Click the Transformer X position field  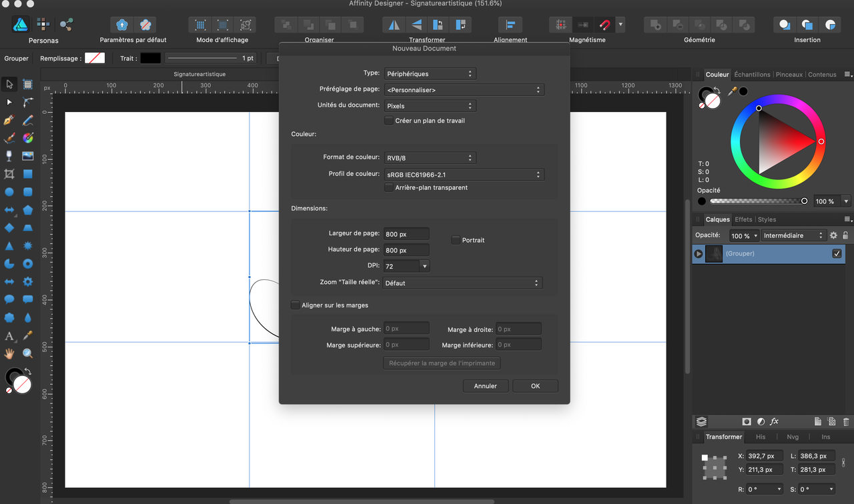[765, 456]
